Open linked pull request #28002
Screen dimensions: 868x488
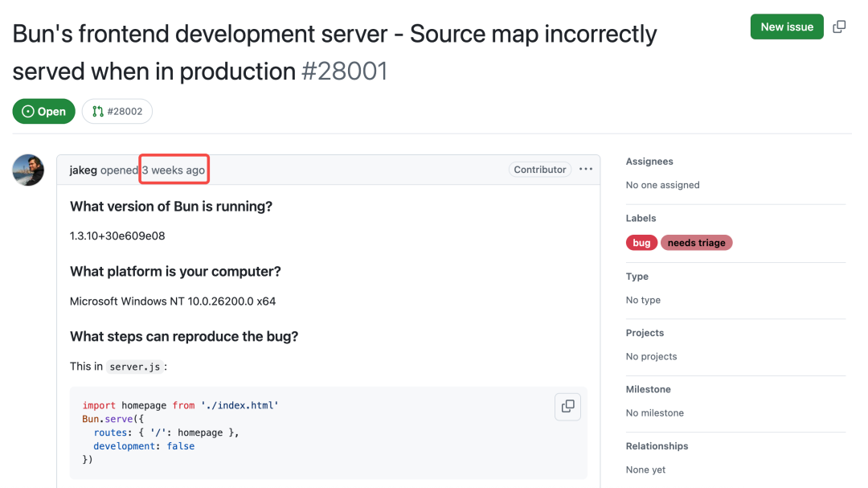[x=117, y=112]
